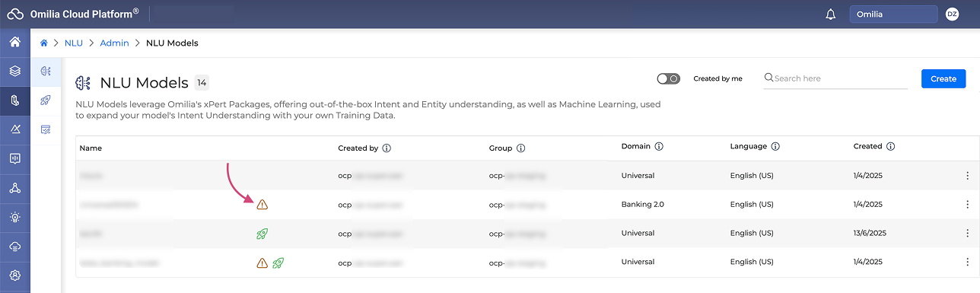Click the info icon next to Created by
980x293 pixels.
coord(387,148)
